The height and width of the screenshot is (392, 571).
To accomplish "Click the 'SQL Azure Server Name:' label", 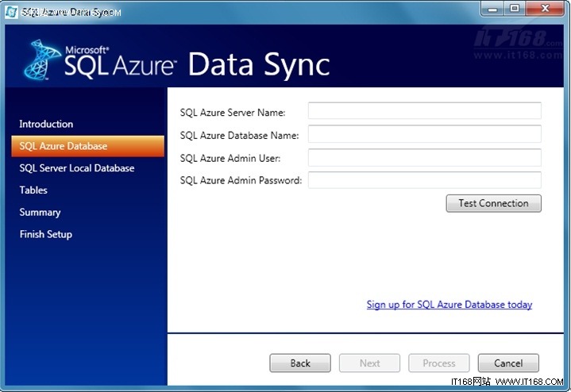I will click(x=233, y=113).
